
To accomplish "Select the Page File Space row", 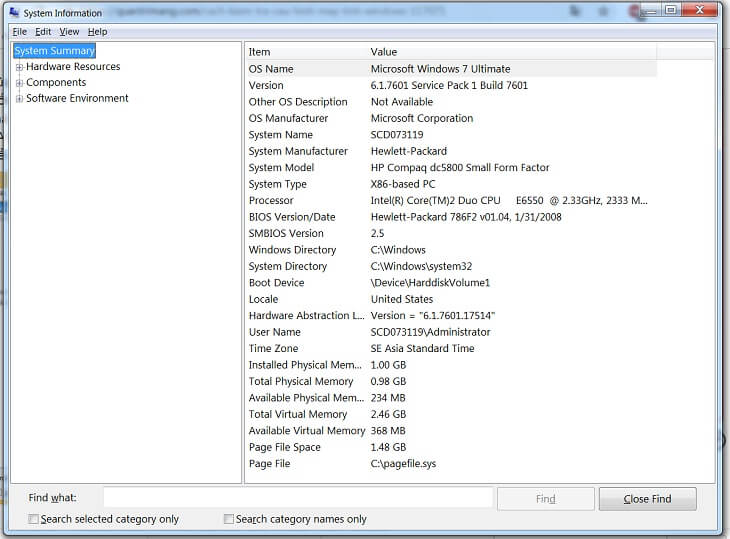I will [452, 447].
